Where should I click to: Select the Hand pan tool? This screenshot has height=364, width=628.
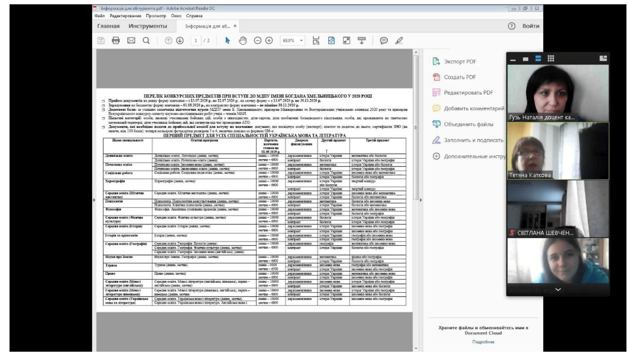coord(243,41)
